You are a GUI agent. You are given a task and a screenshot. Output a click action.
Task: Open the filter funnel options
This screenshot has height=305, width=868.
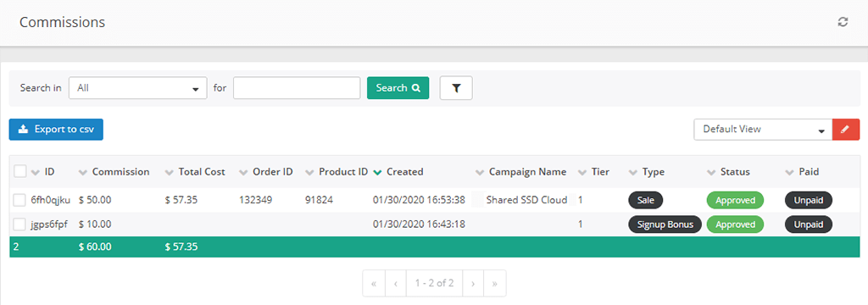point(456,88)
